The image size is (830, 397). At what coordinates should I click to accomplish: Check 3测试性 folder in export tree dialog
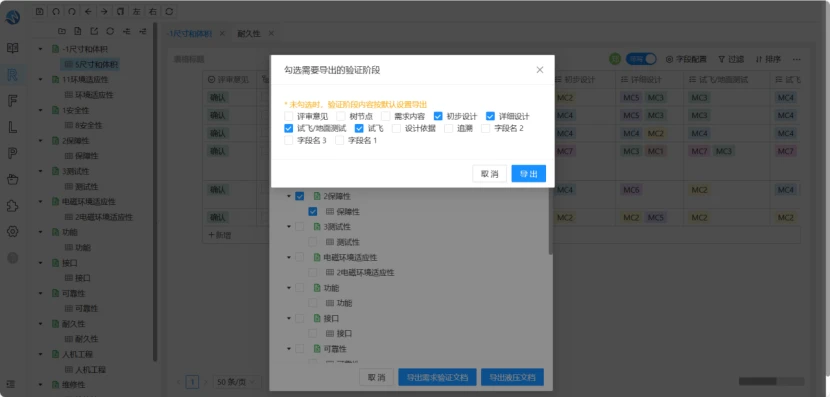(x=300, y=227)
